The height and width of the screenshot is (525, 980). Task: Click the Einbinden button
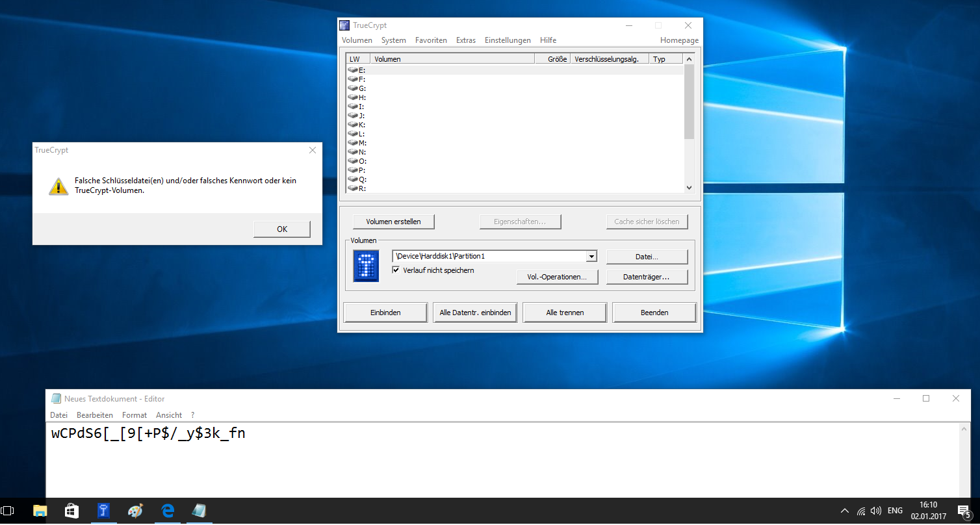385,313
